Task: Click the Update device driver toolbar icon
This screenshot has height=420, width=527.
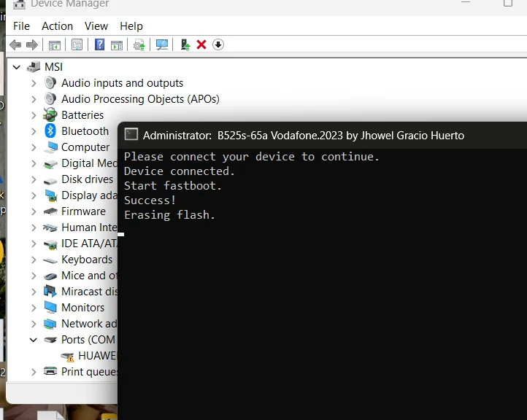Action: (x=139, y=44)
